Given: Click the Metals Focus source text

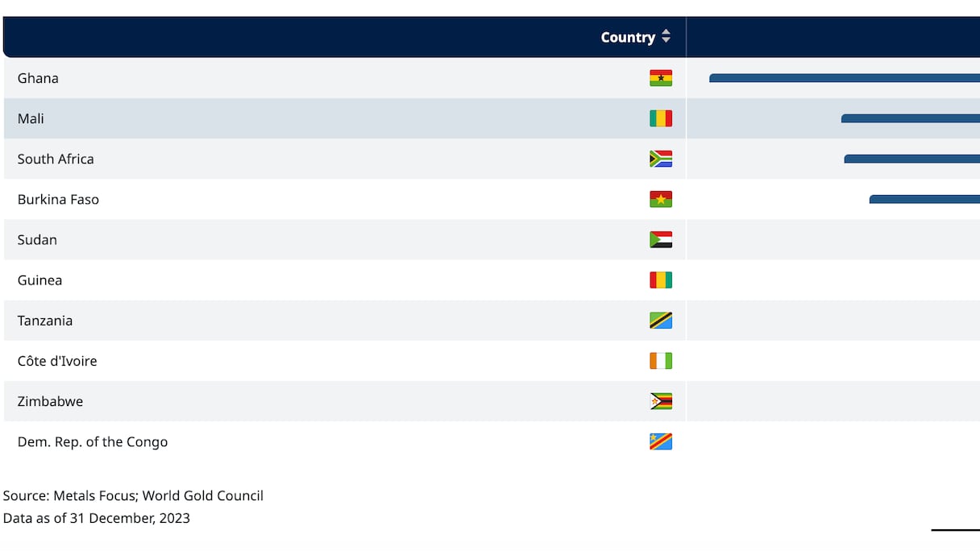Looking at the screenshot, I should pyautogui.click(x=89, y=495).
